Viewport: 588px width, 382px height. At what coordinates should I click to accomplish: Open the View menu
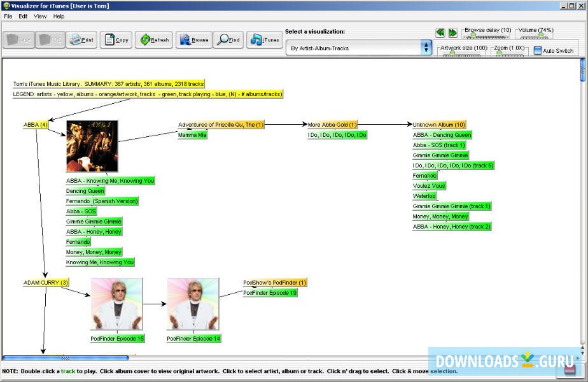(40, 16)
